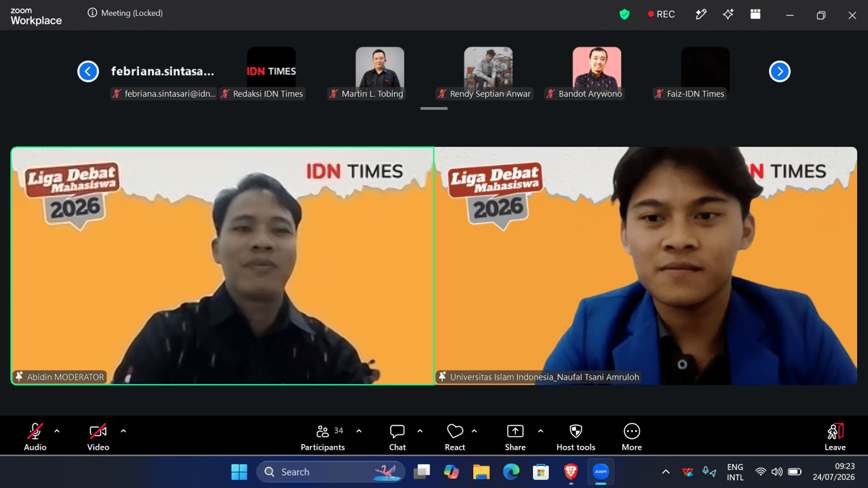The width and height of the screenshot is (868, 488).
Task: Open the Meeting (Locked) info
Action: coord(125,13)
